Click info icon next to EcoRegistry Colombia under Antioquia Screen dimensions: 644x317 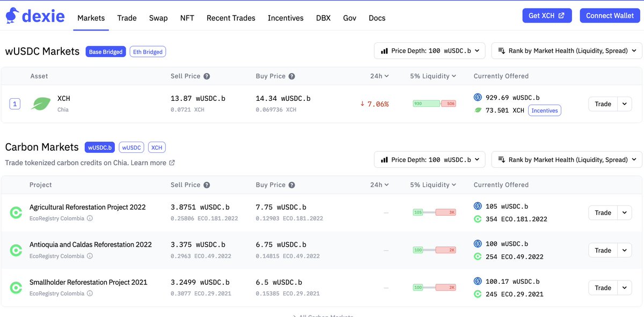click(x=90, y=256)
